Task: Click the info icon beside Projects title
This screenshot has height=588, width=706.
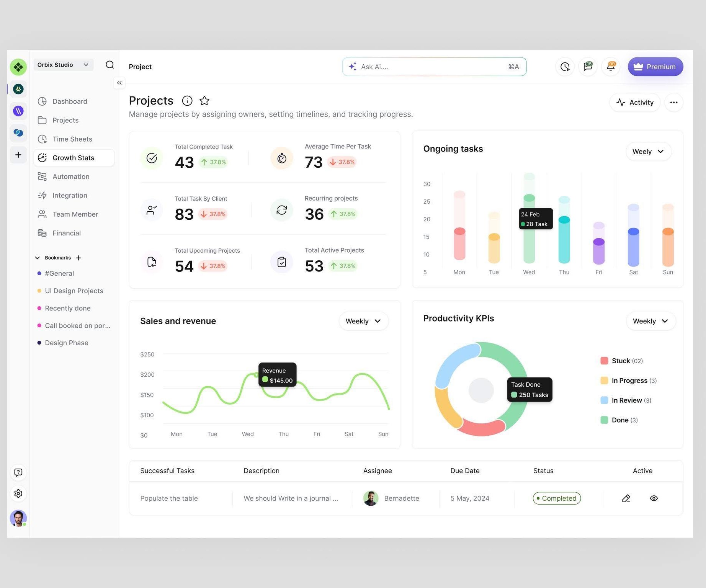Action: [187, 101]
